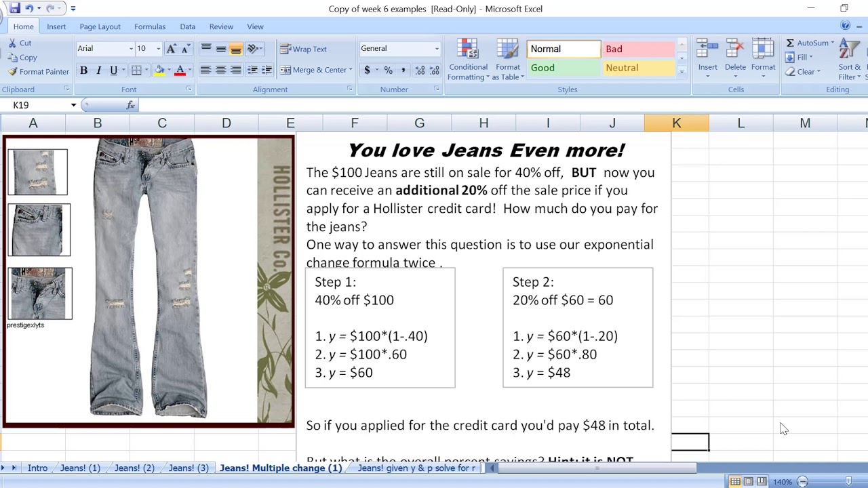Apply the Neutral cell style
Viewport: 868px width, 488px height.
click(x=638, y=68)
